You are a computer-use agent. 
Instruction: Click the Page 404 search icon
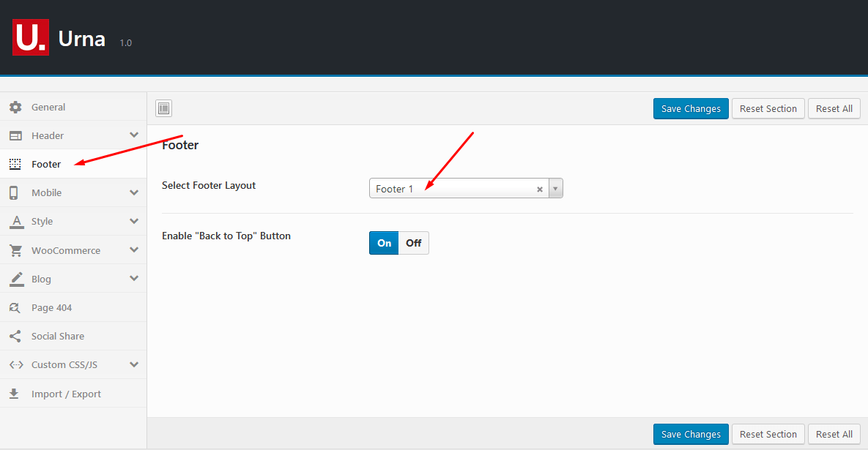15,308
